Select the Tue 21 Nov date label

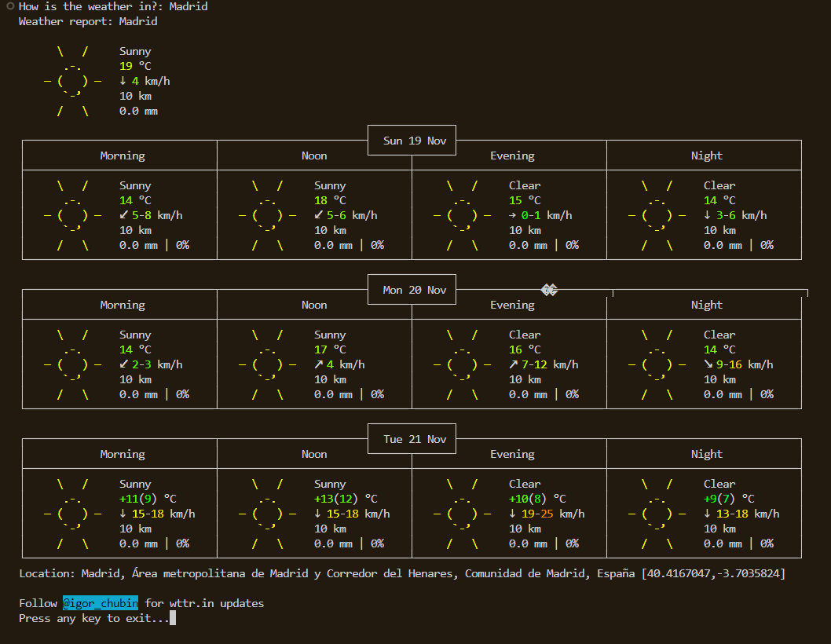[415, 439]
